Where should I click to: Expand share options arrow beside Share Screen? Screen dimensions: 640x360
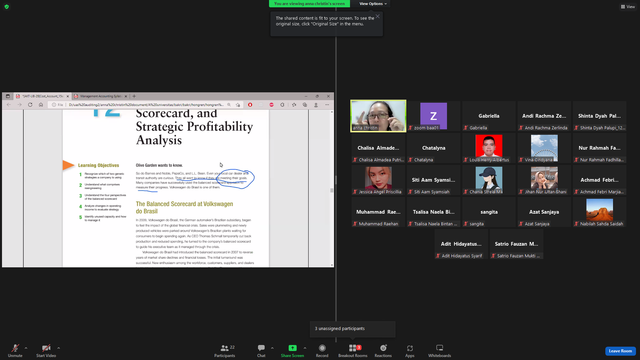305,348
